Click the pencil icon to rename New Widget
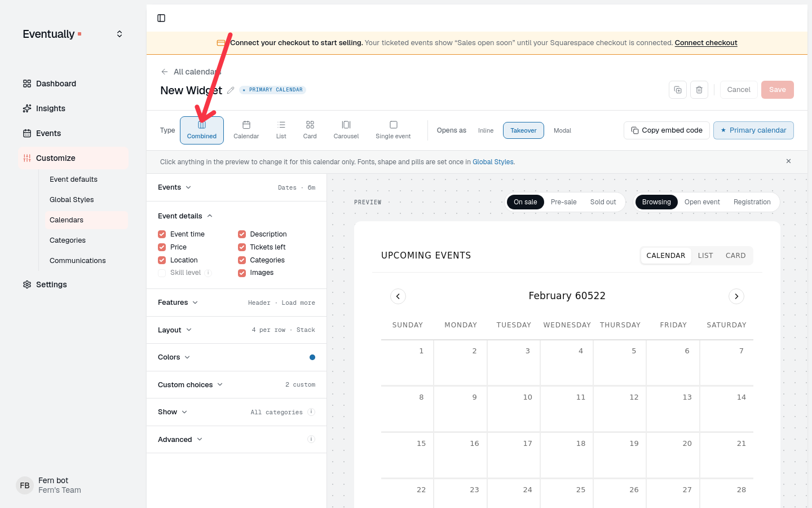812x508 pixels. point(231,90)
